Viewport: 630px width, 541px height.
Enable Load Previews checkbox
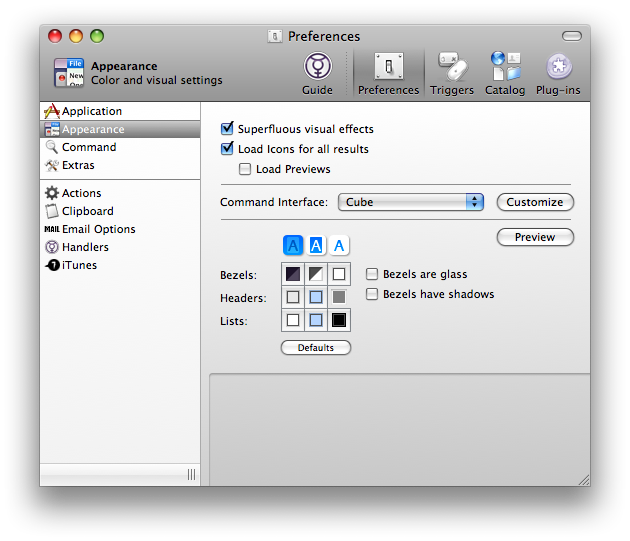245,169
